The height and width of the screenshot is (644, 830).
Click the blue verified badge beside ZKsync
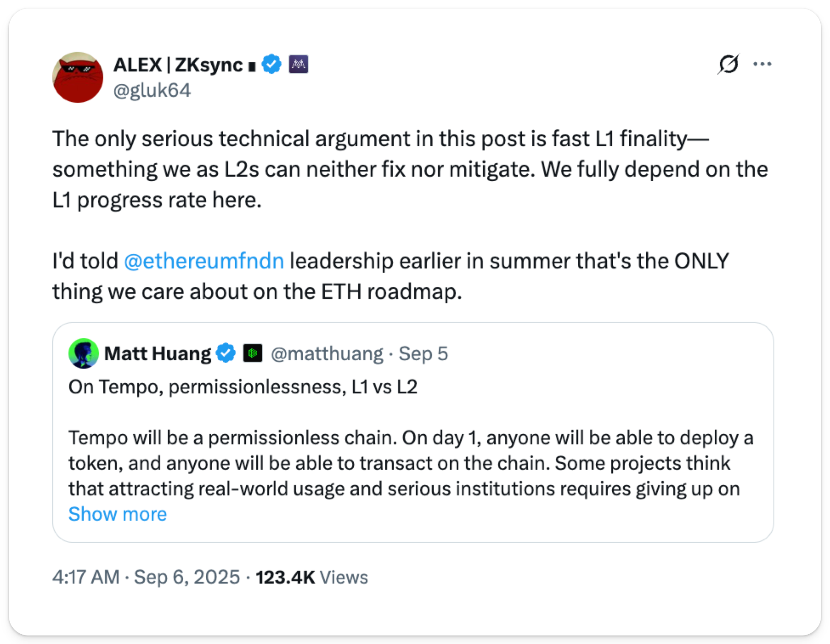point(271,64)
